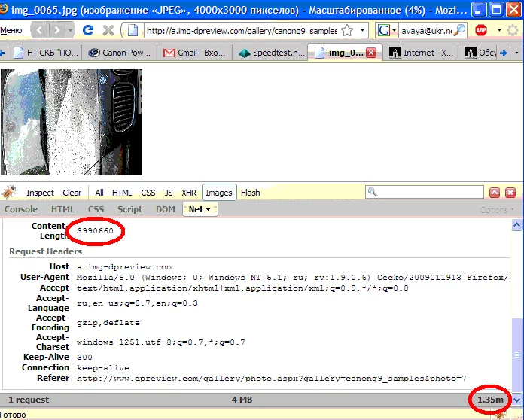Filter Net requests by All

99,193
